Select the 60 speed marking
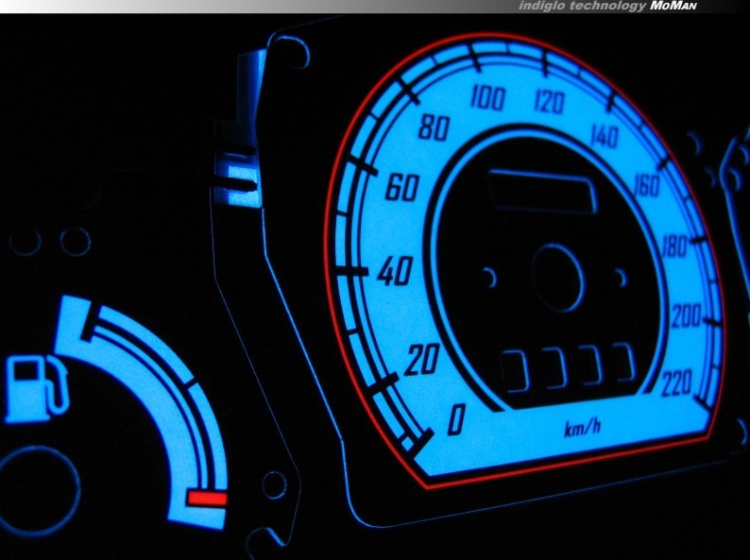Screen dimensions: 750x560 (x=401, y=189)
